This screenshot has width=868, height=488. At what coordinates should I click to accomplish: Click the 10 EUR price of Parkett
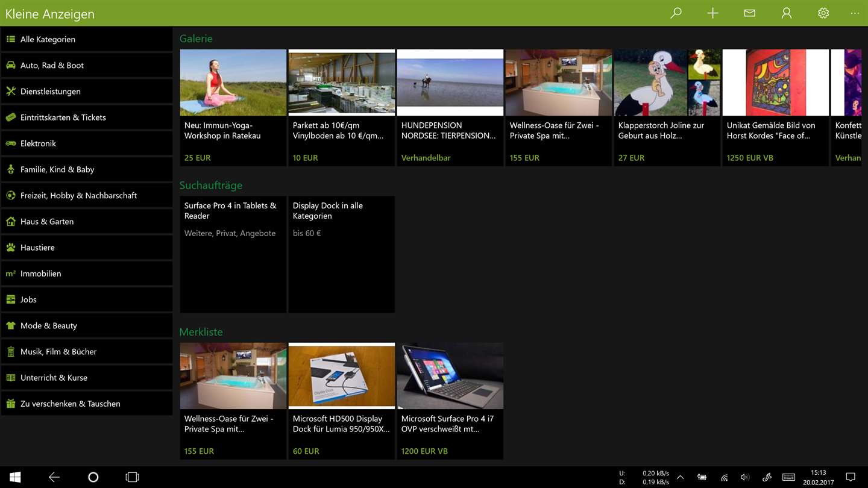click(306, 158)
